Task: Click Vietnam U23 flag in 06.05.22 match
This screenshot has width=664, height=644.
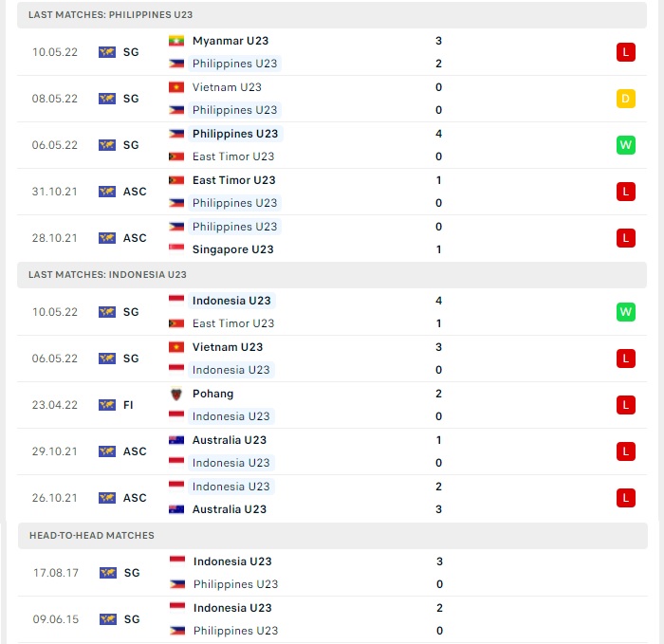Action: (176, 347)
